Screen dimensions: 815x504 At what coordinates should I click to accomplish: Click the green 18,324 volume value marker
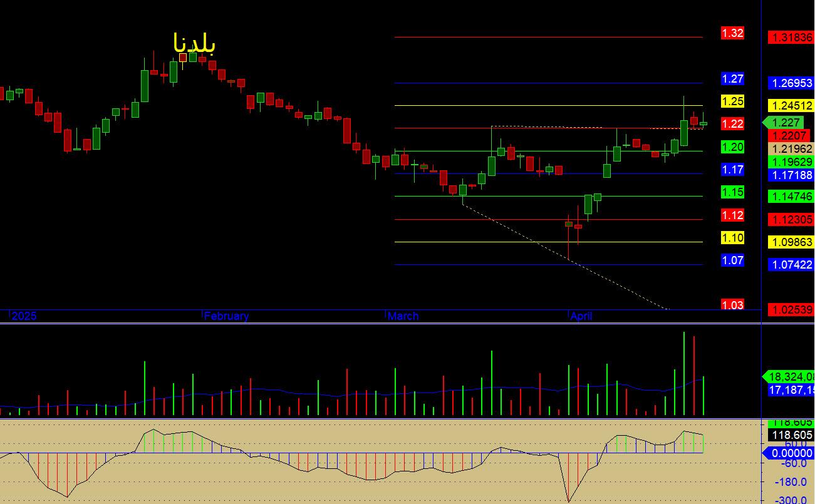pyautogui.click(x=788, y=377)
